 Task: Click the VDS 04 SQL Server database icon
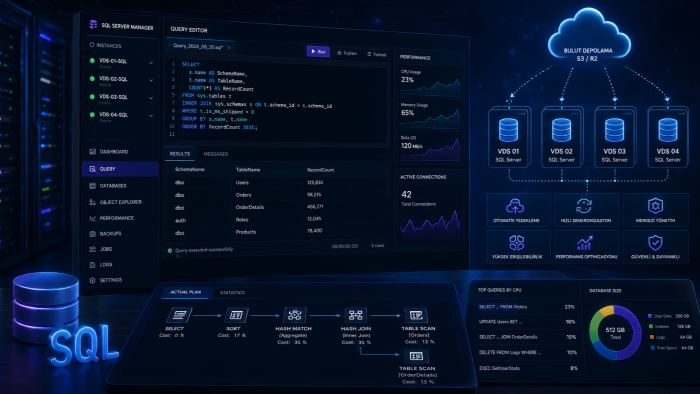click(x=667, y=130)
